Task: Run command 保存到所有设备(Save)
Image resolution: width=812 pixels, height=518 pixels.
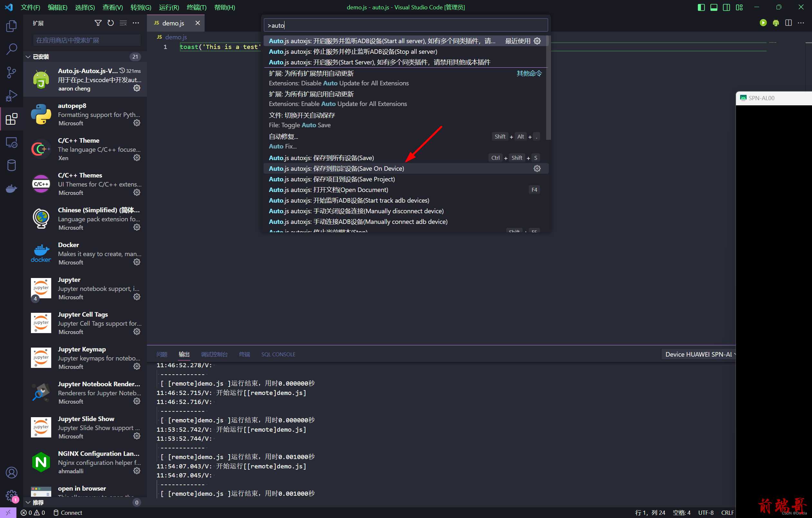Action: point(406,158)
